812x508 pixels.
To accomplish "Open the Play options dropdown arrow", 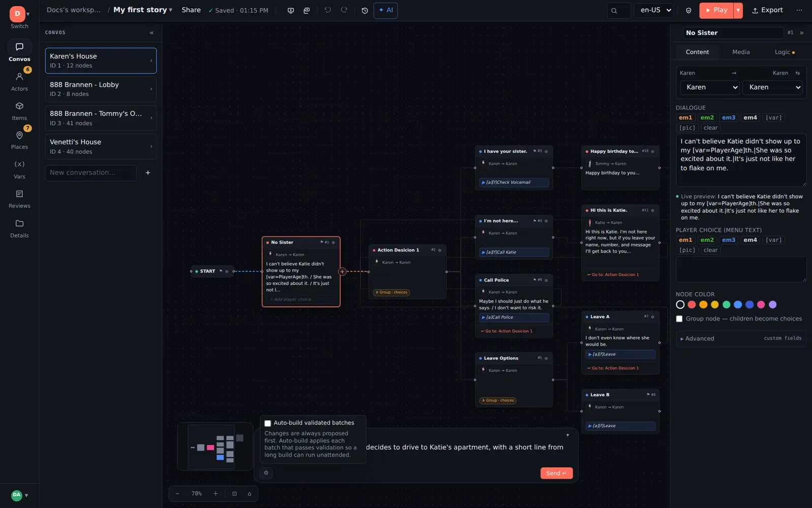I will (x=738, y=10).
